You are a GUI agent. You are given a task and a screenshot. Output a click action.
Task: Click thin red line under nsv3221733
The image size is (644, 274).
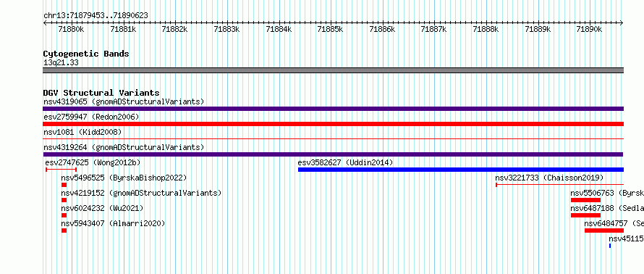click(x=560, y=185)
